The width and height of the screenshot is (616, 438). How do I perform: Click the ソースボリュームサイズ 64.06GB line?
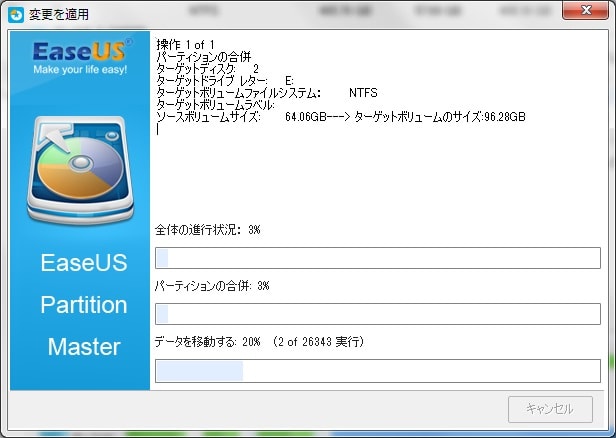pos(340,117)
